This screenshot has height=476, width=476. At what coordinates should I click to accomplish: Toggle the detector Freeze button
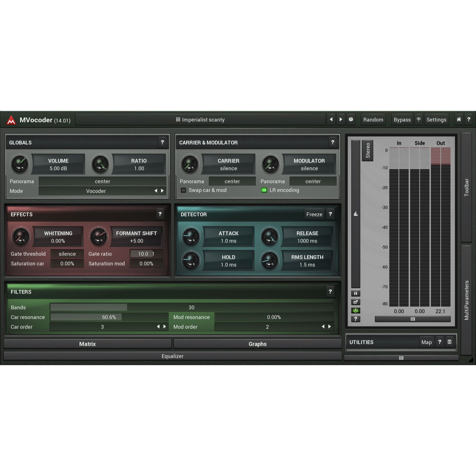(x=314, y=214)
